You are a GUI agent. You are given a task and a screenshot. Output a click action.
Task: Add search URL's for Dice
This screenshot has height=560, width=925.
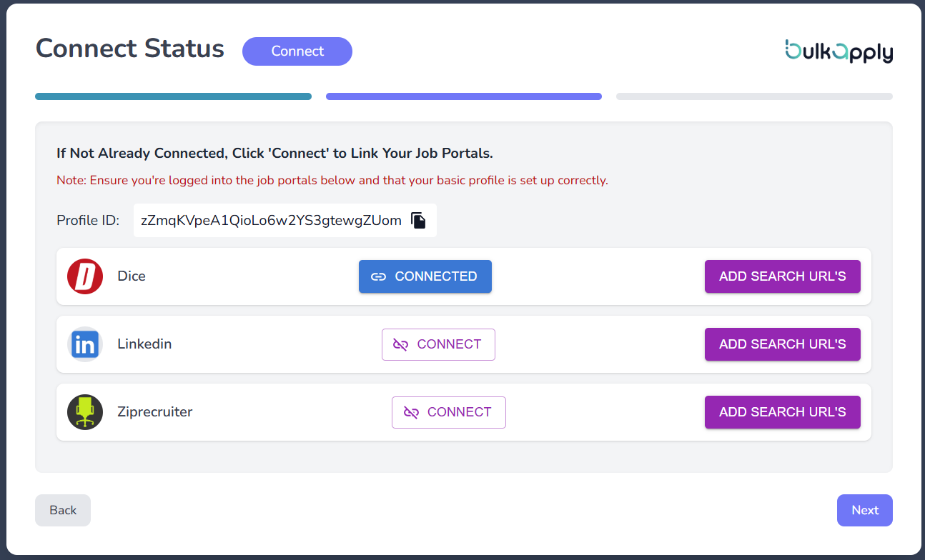point(782,276)
